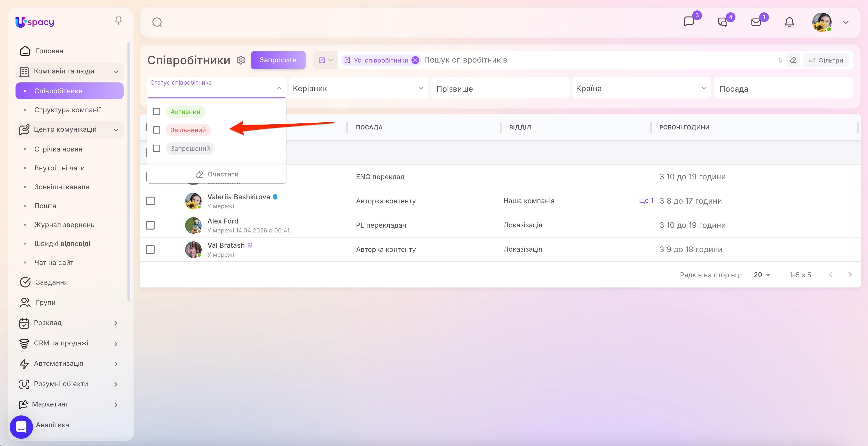Check the Активний status option
Viewport: 868px width, 446px height.
pyautogui.click(x=156, y=111)
